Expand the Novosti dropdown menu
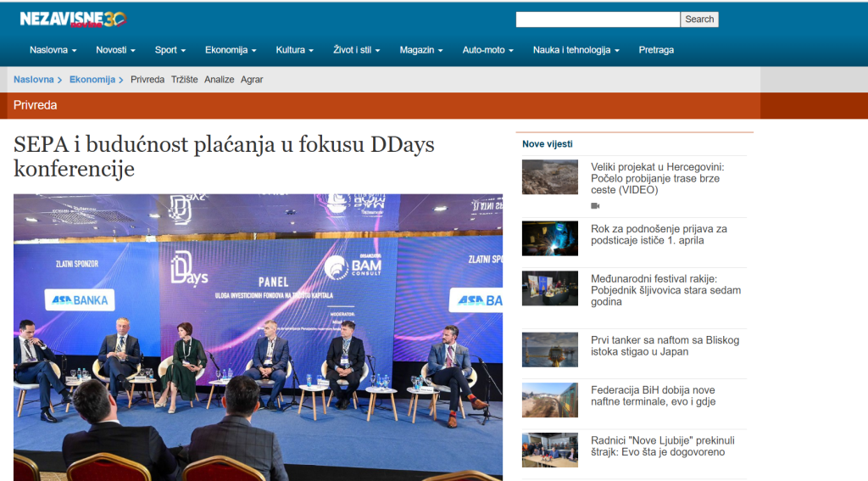This screenshot has width=868, height=481. [115, 50]
